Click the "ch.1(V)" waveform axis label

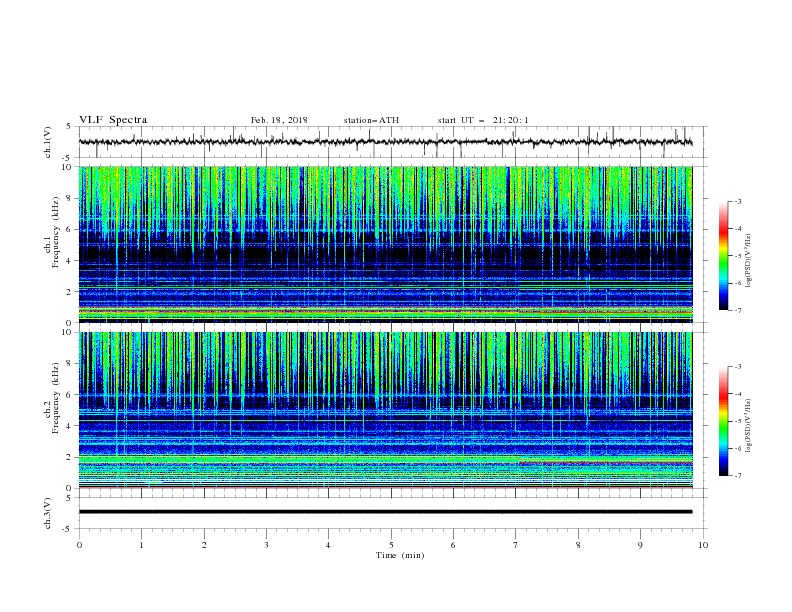coord(48,142)
